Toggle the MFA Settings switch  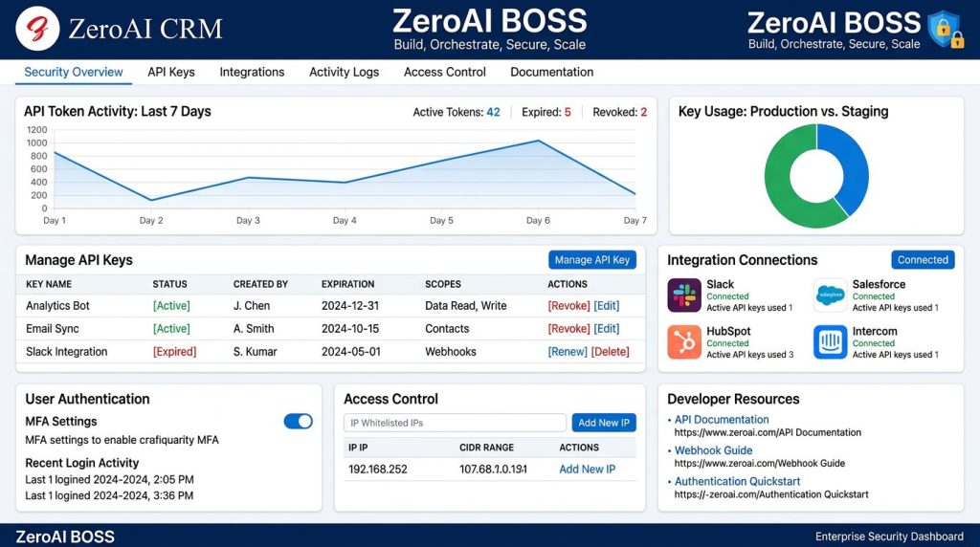tap(299, 422)
